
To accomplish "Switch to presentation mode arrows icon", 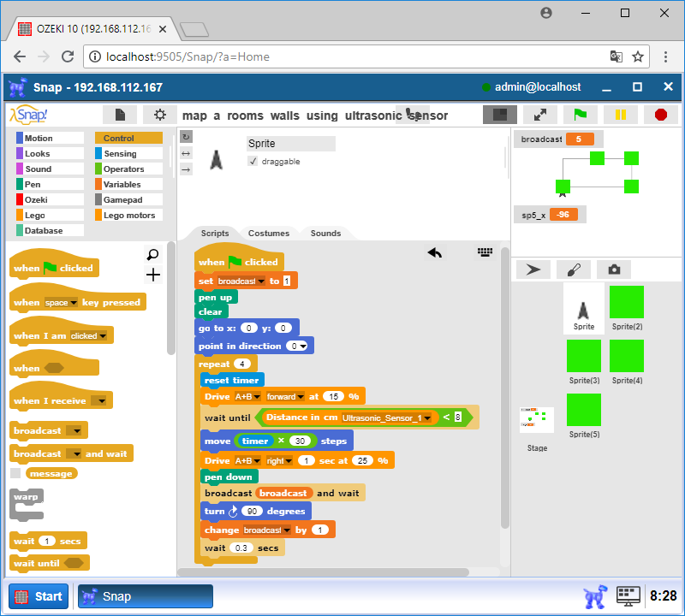I will point(540,115).
